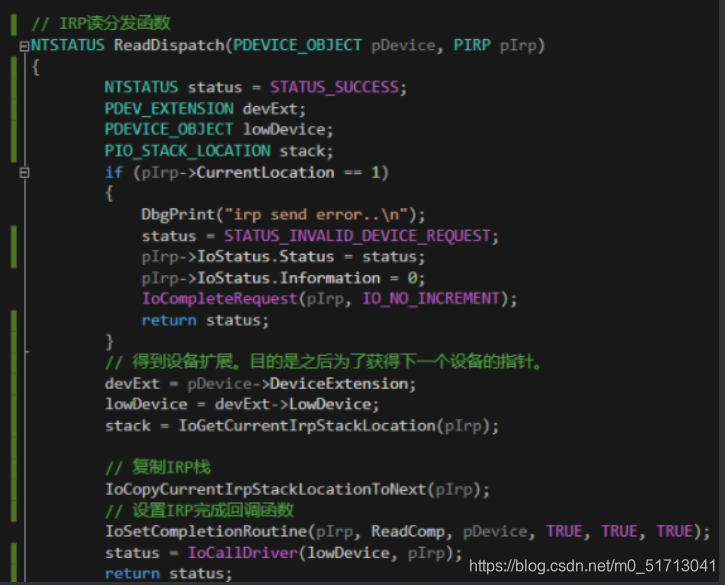Click 'return status;' inside the if block
Screen dimensions: 725x585
[205, 320]
